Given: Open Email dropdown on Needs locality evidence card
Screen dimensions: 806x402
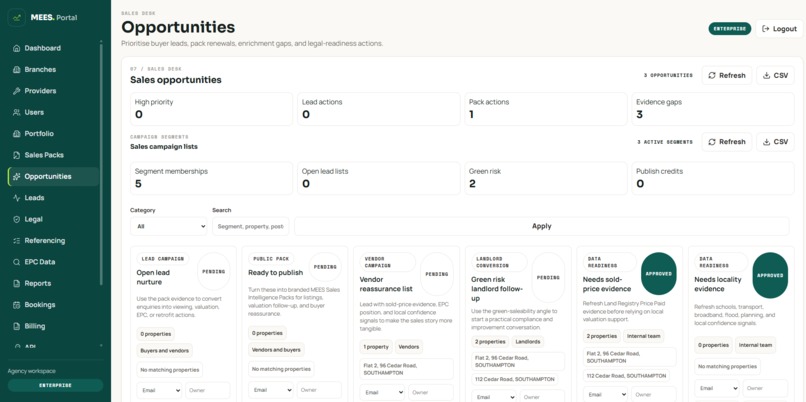Looking at the screenshot, I should tap(717, 389).
